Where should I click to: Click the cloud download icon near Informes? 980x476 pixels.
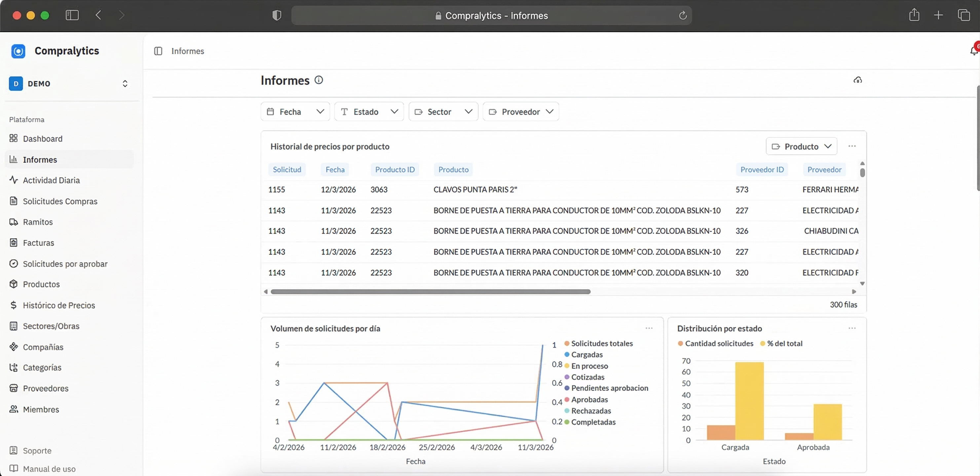pos(857,80)
